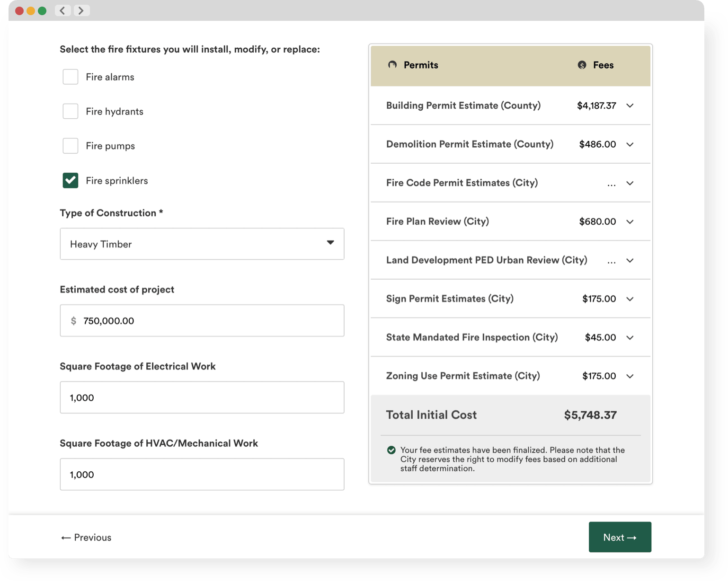This screenshot has height=582, width=728.
Task: Expand Land Development PED Urban Review row
Action: pos(630,260)
